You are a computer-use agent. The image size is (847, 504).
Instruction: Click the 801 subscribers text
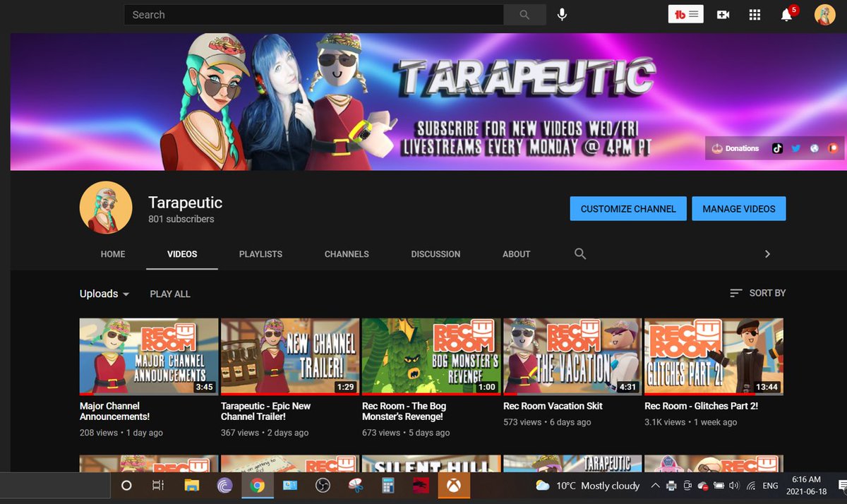coord(181,220)
